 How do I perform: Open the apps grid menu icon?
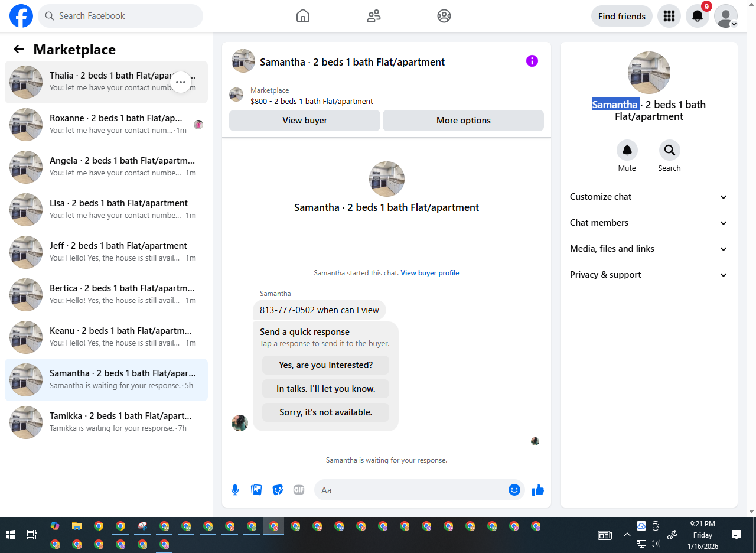tap(669, 16)
